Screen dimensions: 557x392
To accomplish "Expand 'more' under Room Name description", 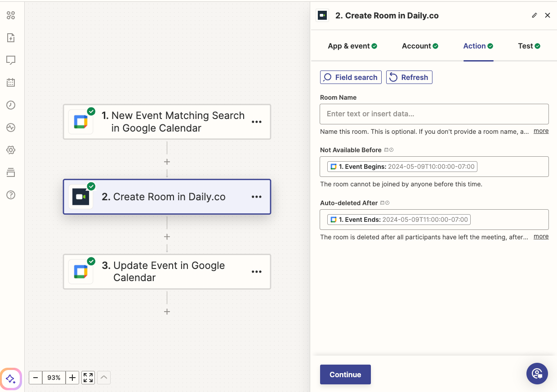I will pos(541,131).
